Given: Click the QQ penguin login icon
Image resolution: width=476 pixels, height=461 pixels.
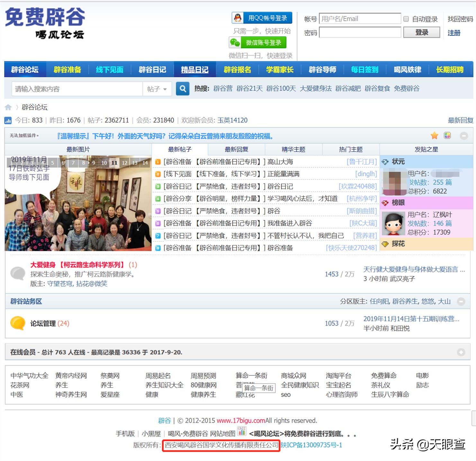Looking at the screenshot, I should click(x=238, y=18).
